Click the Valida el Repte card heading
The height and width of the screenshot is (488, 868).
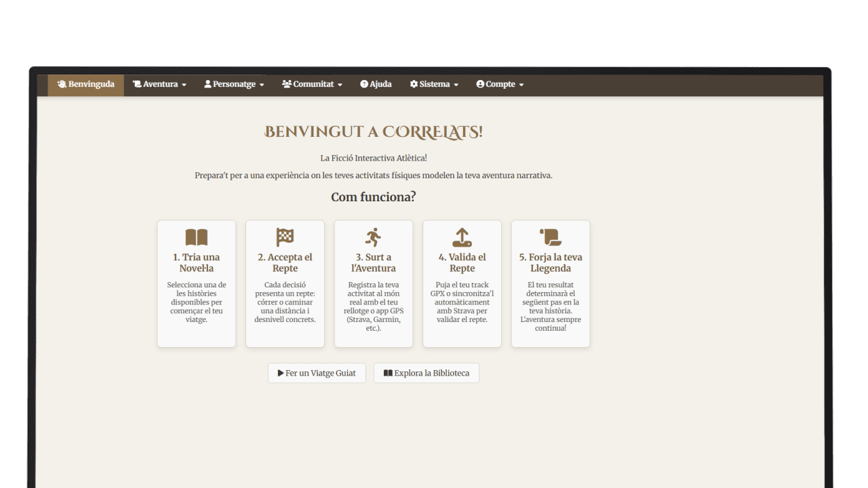(x=462, y=262)
